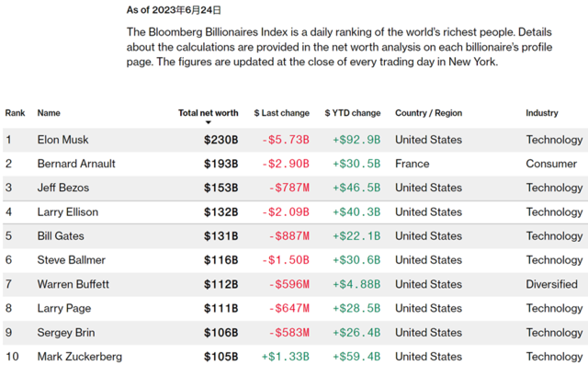Select Larry Ellison's name
The width and height of the screenshot is (588, 365).
pyautogui.click(x=68, y=212)
